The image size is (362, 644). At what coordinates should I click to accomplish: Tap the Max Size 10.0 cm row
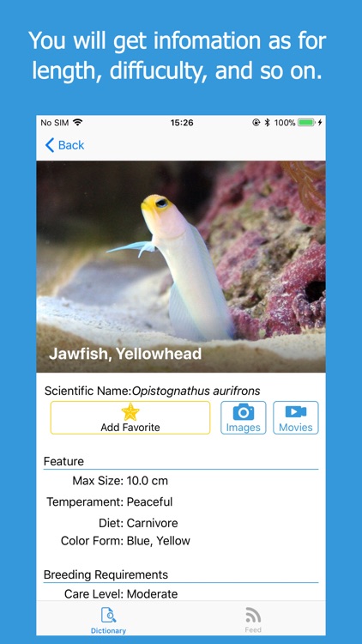(120, 481)
